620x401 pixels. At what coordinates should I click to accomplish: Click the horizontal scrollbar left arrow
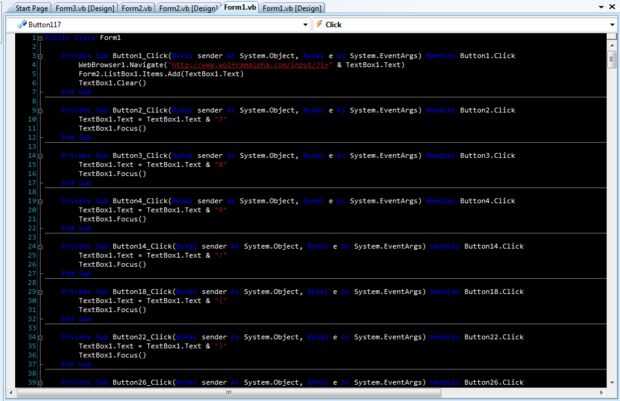(11, 392)
